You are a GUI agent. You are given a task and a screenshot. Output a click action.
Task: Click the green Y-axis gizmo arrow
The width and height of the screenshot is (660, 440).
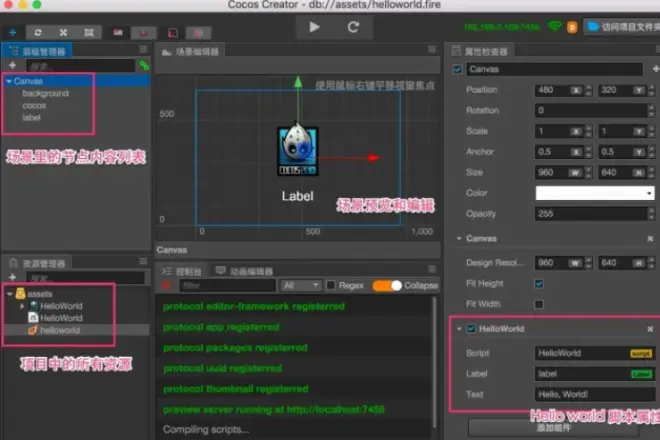click(x=298, y=82)
